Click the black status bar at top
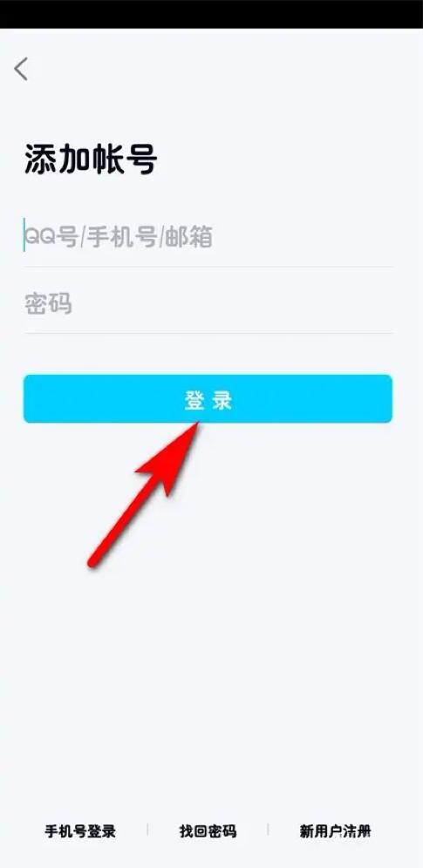The height and width of the screenshot is (868, 423). click(x=211, y=14)
